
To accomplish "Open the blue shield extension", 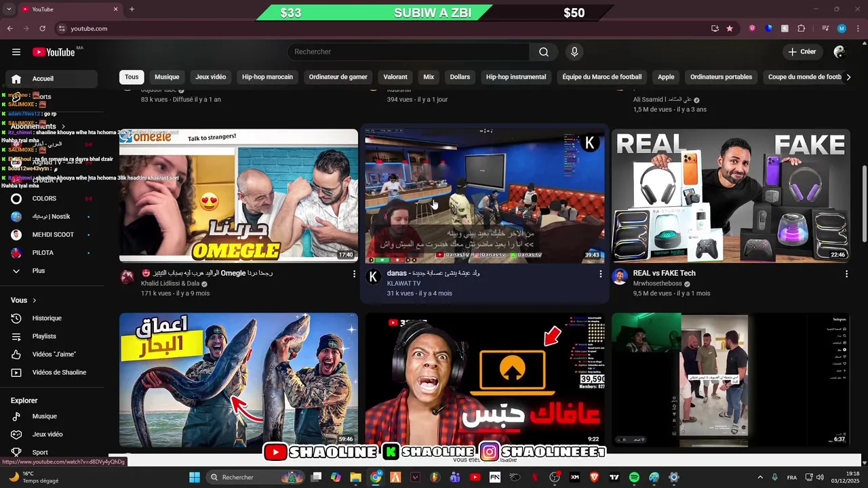I will (x=768, y=28).
